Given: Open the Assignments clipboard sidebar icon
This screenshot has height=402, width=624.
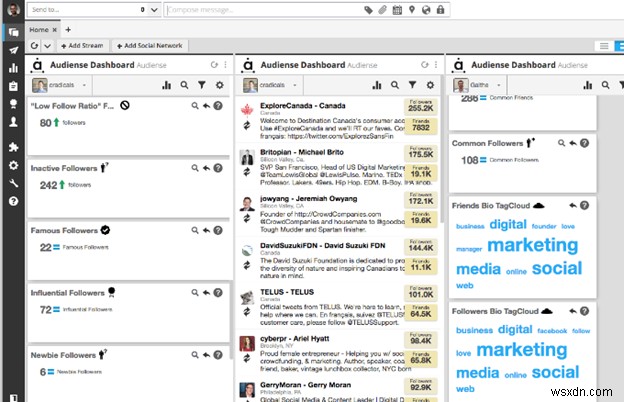Looking at the screenshot, I should click(14, 86).
